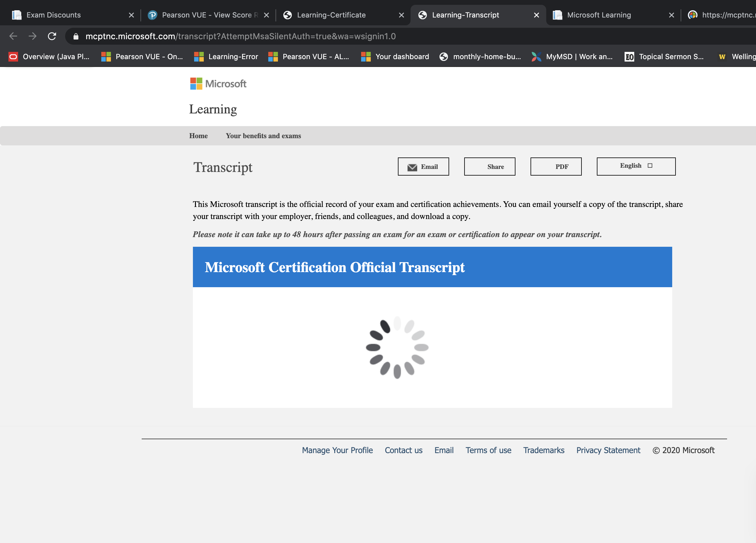Close the Learning-Certificate tab
The image size is (756, 543).
point(401,15)
